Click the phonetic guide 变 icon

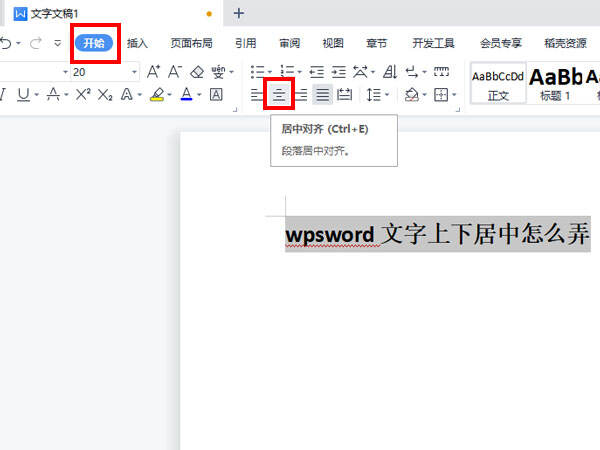coord(218,72)
